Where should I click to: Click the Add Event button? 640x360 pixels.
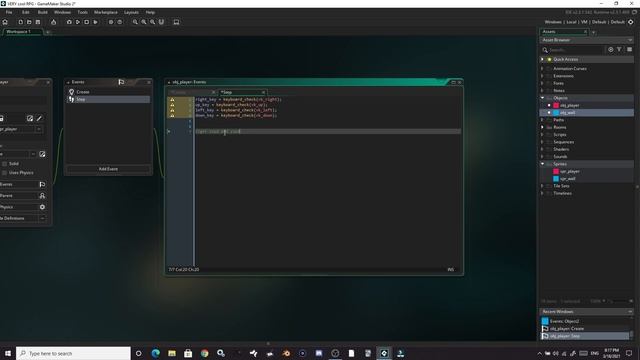click(108, 169)
